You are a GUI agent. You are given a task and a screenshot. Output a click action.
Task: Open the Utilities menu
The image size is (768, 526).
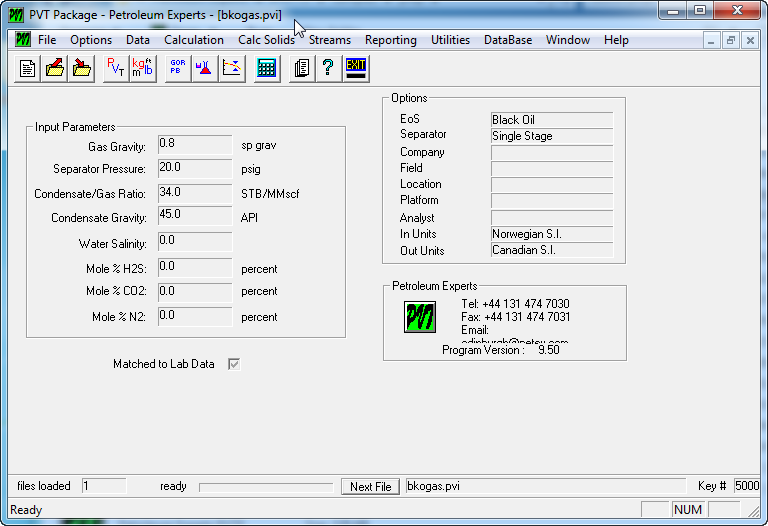450,40
